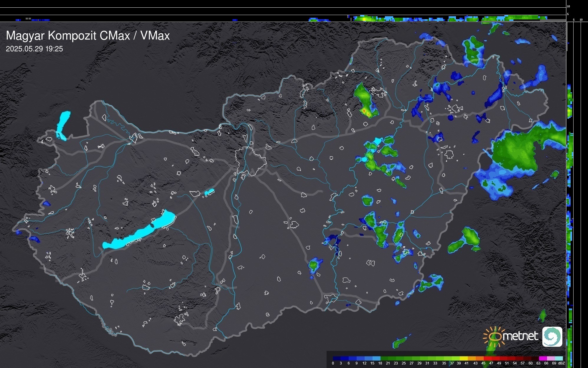Click the 5 label on right side profile

pyautogui.click(x=574, y=20)
